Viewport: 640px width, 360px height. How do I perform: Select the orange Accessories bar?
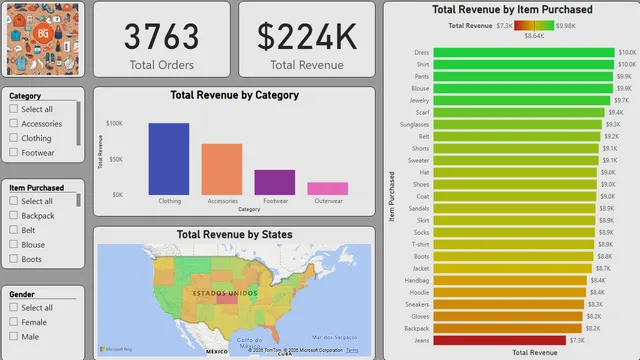[222, 169]
